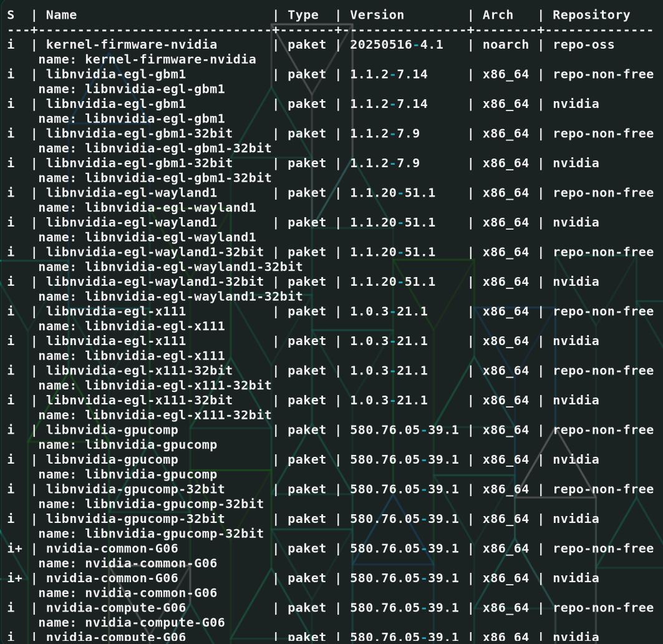The image size is (663, 644).
Task: Select "paket" type in the kernel-firmware-nvidia row
Action: pyautogui.click(x=307, y=44)
